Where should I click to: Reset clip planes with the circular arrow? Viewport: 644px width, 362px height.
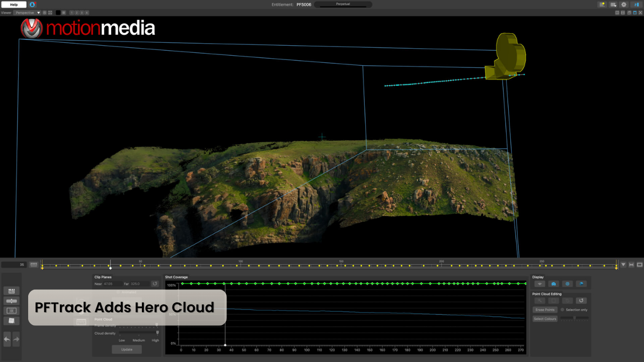[x=155, y=284]
